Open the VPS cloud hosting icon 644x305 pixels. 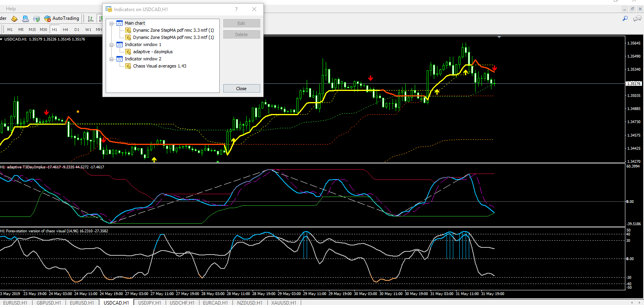[x=25, y=19]
